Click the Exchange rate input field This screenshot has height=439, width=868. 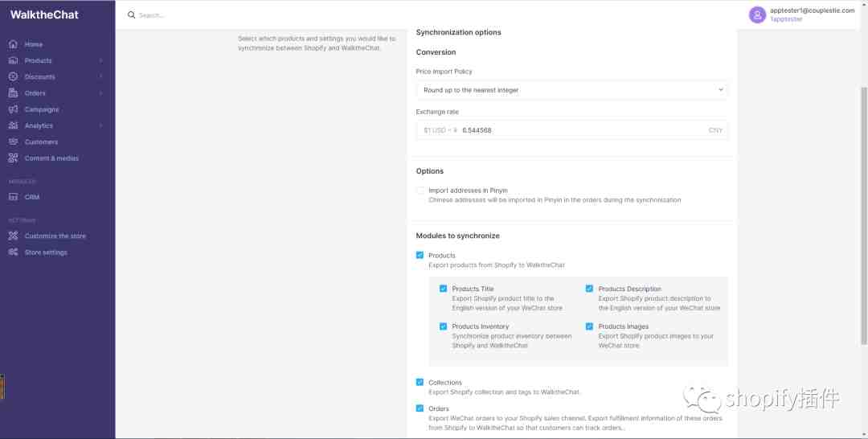[x=572, y=130]
